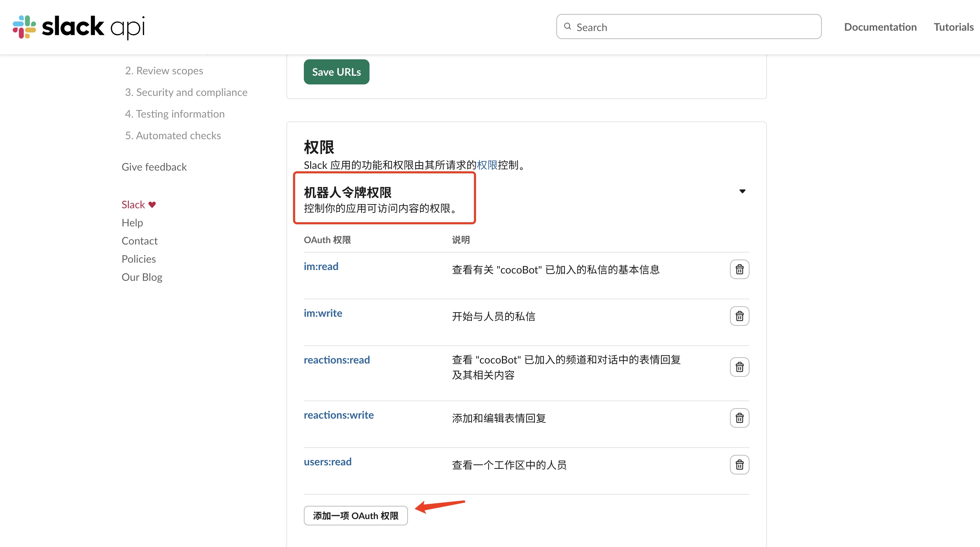Collapse the 机器人令牌权限 section with the chevron
Screen dimensions: 980x547
coord(742,191)
